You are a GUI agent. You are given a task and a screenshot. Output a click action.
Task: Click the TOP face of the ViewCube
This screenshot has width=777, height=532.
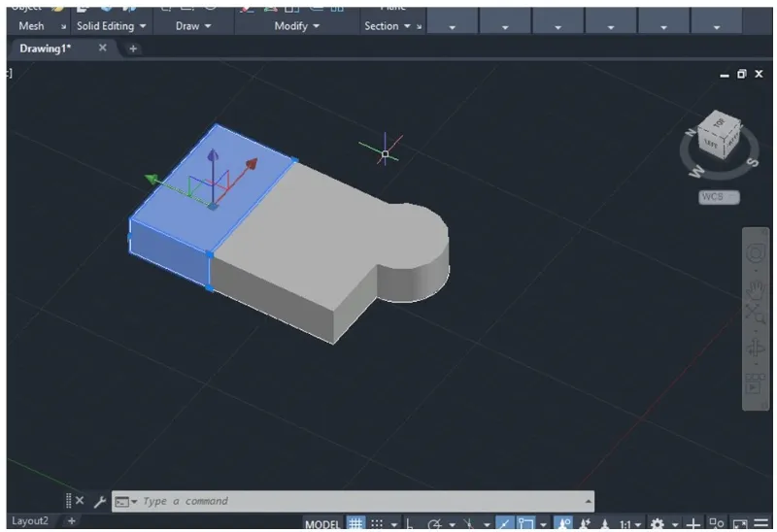(720, 124)
